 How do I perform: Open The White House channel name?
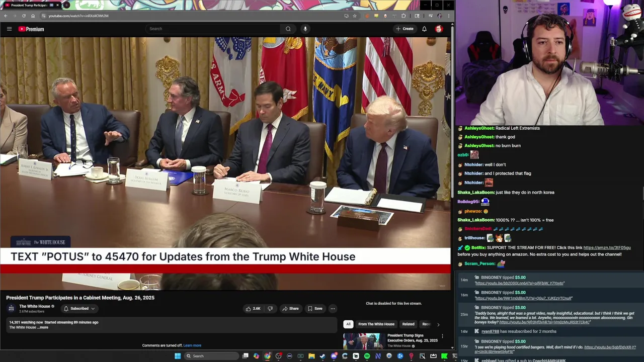[x=35, y=306]
